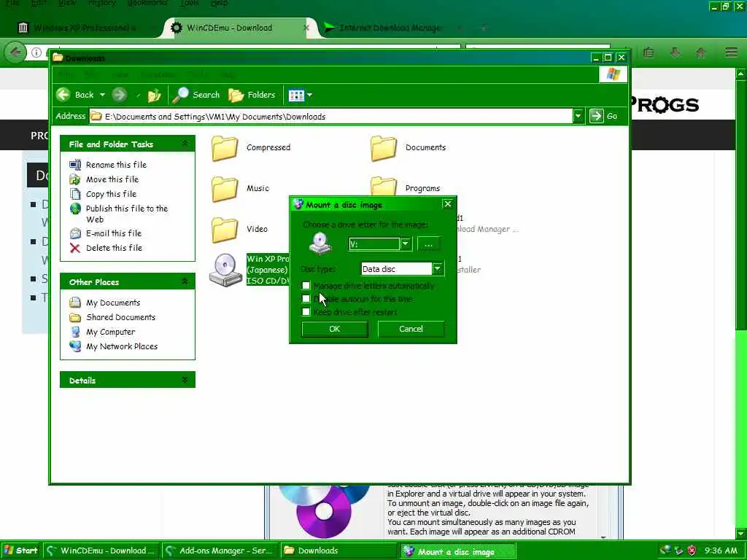This screenshot has height=560, width=747.
Task: Open the Back history dropdown arrow
Action: click(102, 96)
